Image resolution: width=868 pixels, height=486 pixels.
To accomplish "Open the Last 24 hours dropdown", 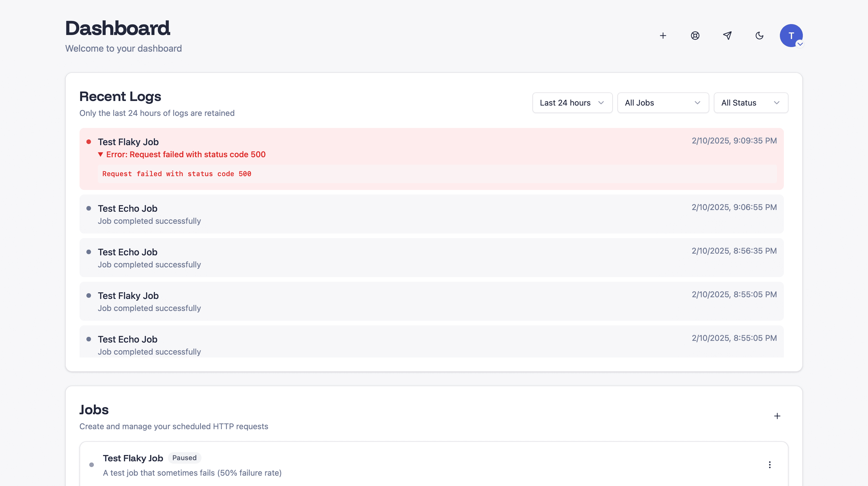I will [572, 103].
